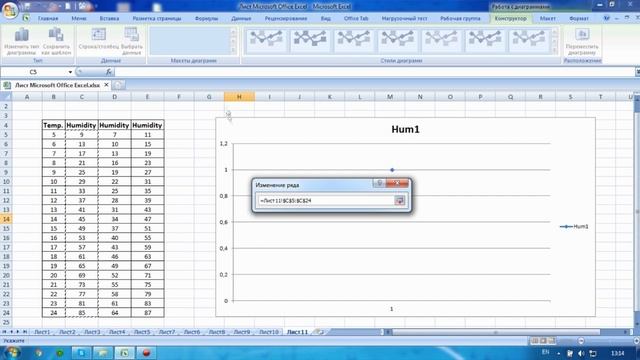This screenshot has width=640, height=360.
Task: Switch to sheet tab Лист1
Action: (42, 332)
